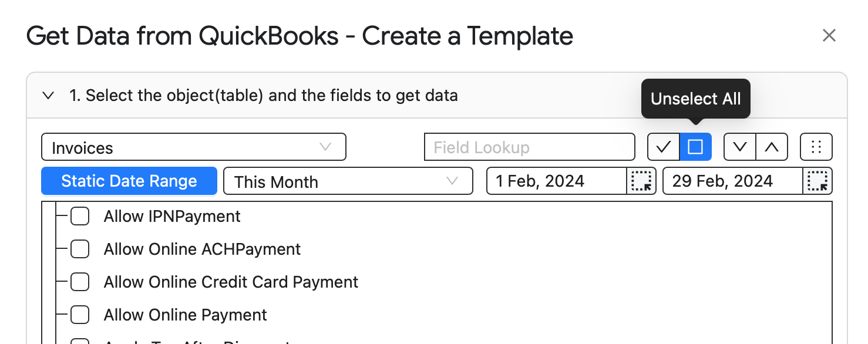Open the Invoices object dropdown
868x344 pixels.
pos(194,147)
